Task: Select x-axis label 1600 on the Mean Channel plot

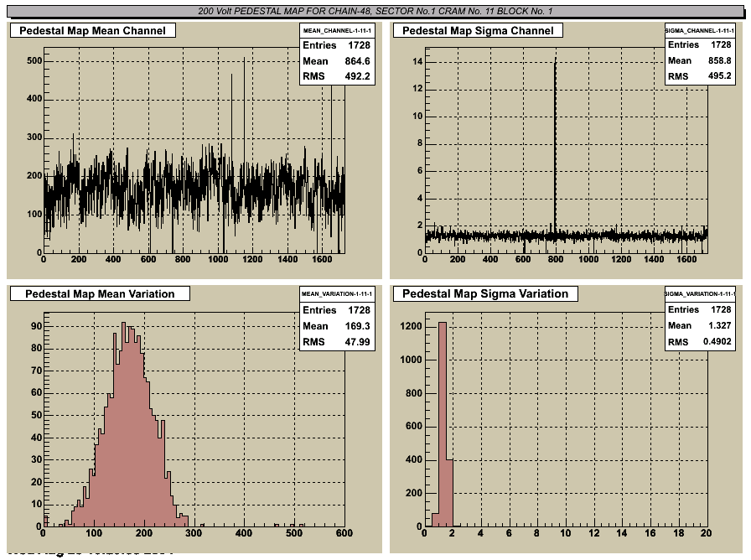Action: pos(322,259)
